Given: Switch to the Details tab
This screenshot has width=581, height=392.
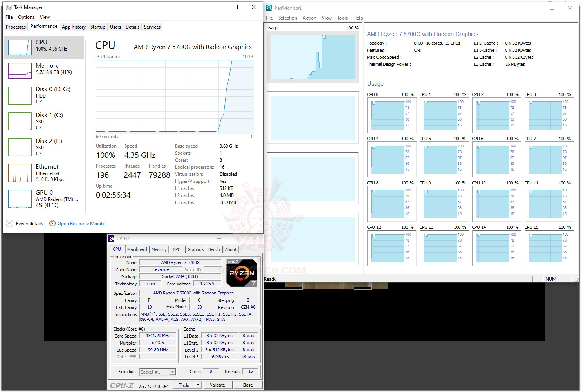Looking at the screenshot, I should coord(132,27).
